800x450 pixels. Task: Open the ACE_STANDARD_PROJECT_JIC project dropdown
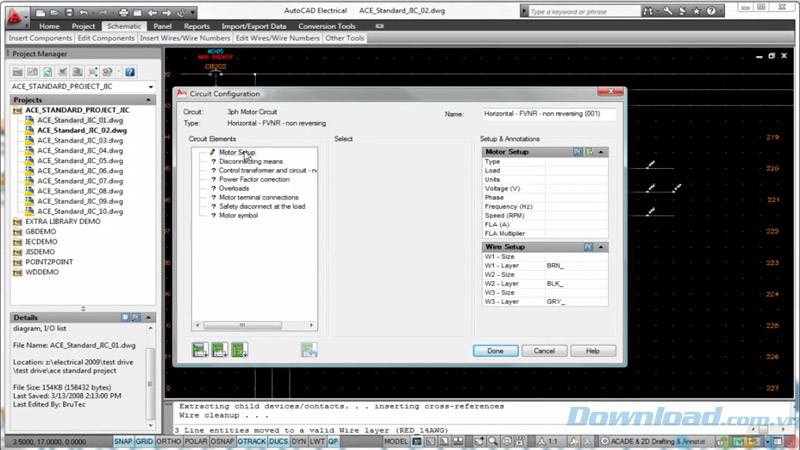click(x=151, y=87)
